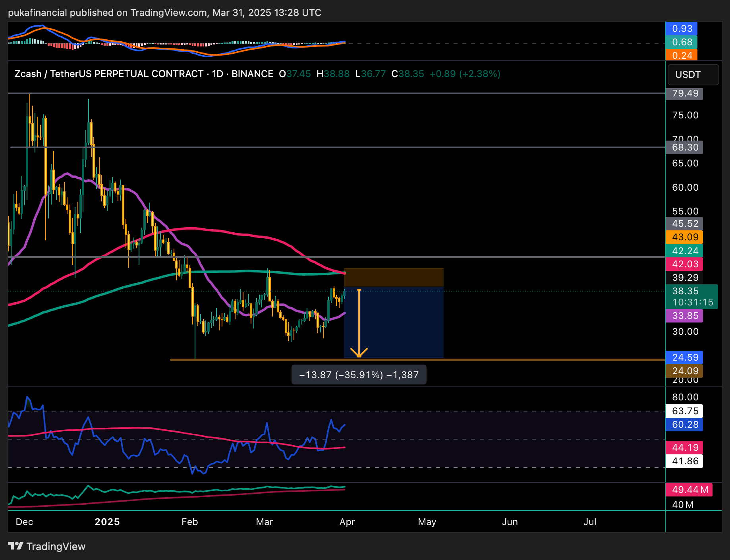Image resolution: width=730 pixels, height=560 pixels.
Task: Select the orange 43.09 price label
Action: [685, 237]
